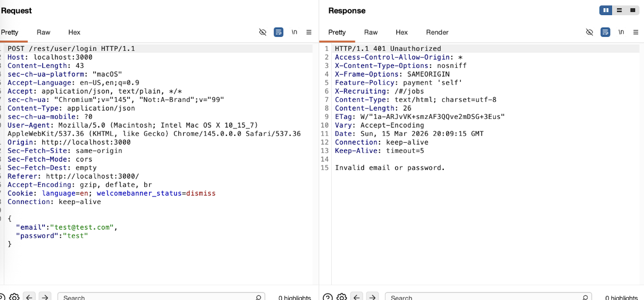The image size is (644, 300).
Task: Click the 'Content-Length: 43' request header
Action: [x=46, y=65]
